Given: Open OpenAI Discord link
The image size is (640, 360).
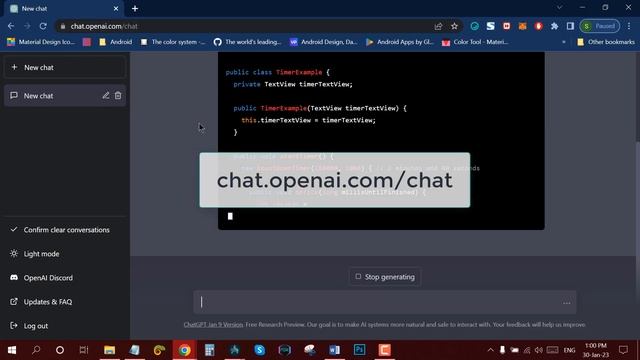Looking at the screenshot, I should (x=64, y=278).
